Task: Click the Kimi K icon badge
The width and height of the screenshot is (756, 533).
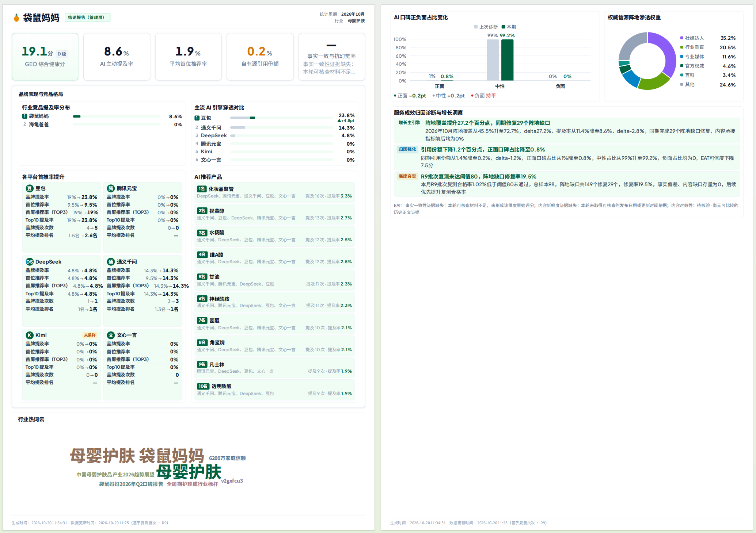Action: [30, 335]
